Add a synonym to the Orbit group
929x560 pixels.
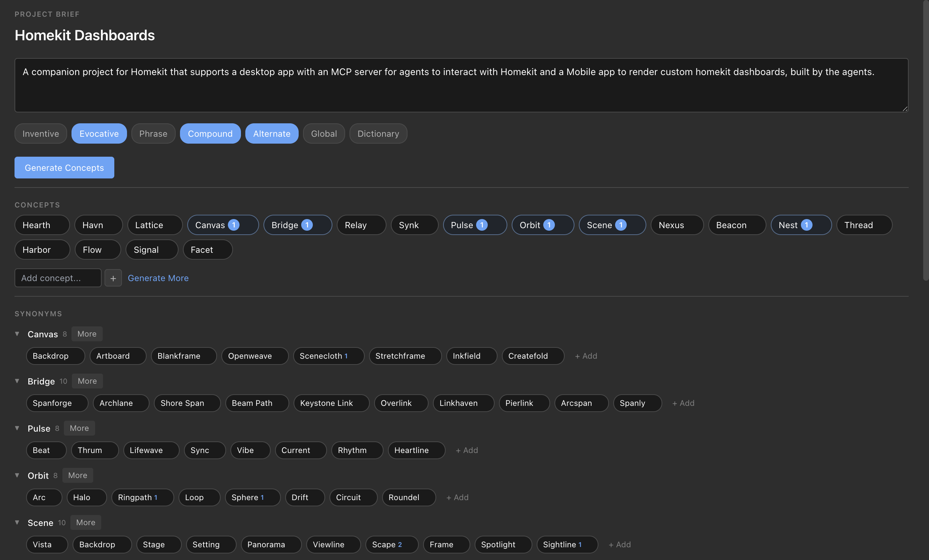click(457, 498)
